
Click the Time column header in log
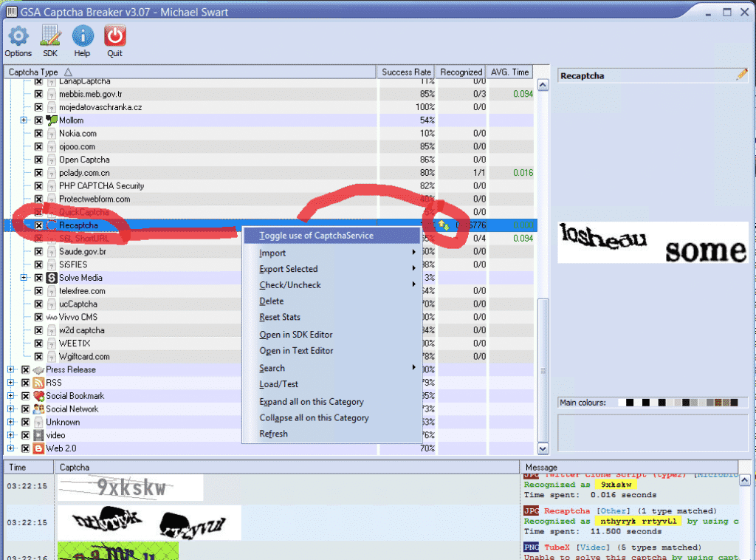(x=29, y=468)
